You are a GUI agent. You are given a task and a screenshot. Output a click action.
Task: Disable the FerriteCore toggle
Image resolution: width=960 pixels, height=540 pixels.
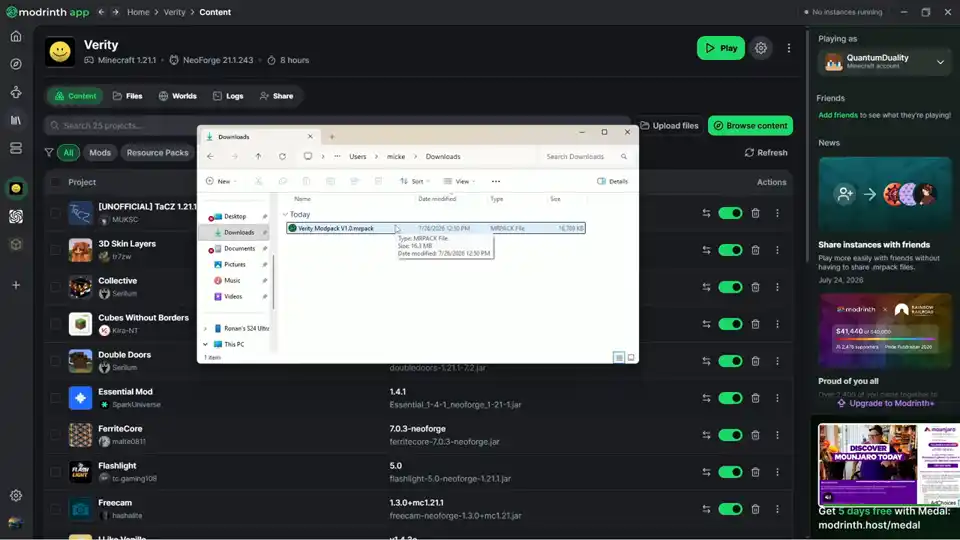pyautogui.click(x=730, y=435)
